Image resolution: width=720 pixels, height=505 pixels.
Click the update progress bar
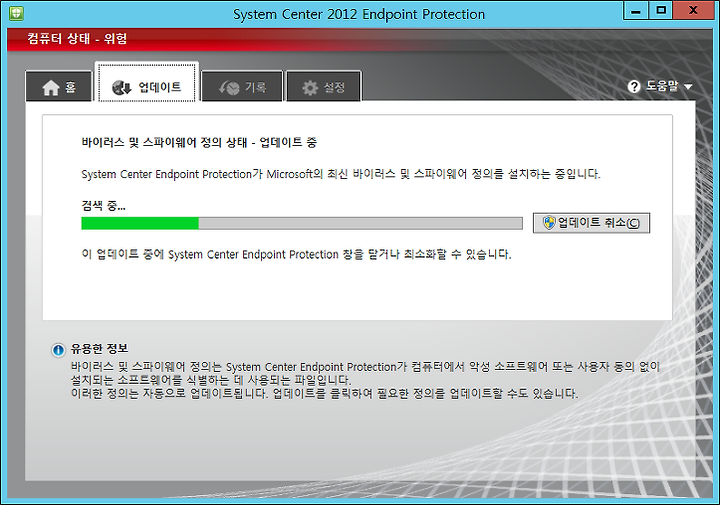coord(302,223)
